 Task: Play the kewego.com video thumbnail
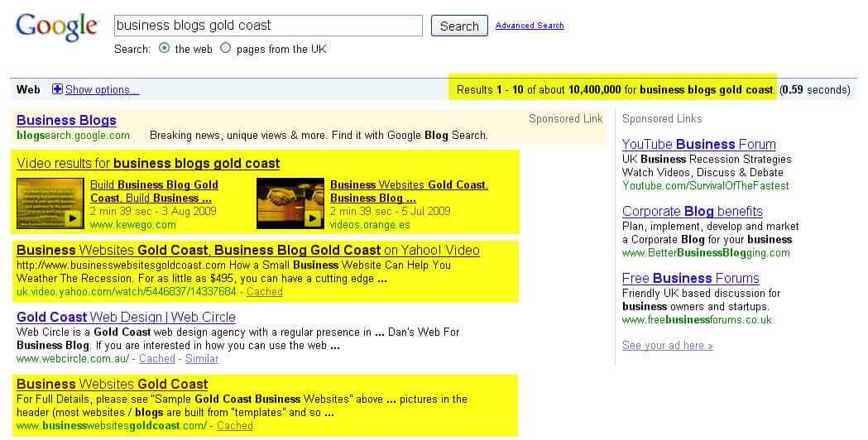coord(50,203)
